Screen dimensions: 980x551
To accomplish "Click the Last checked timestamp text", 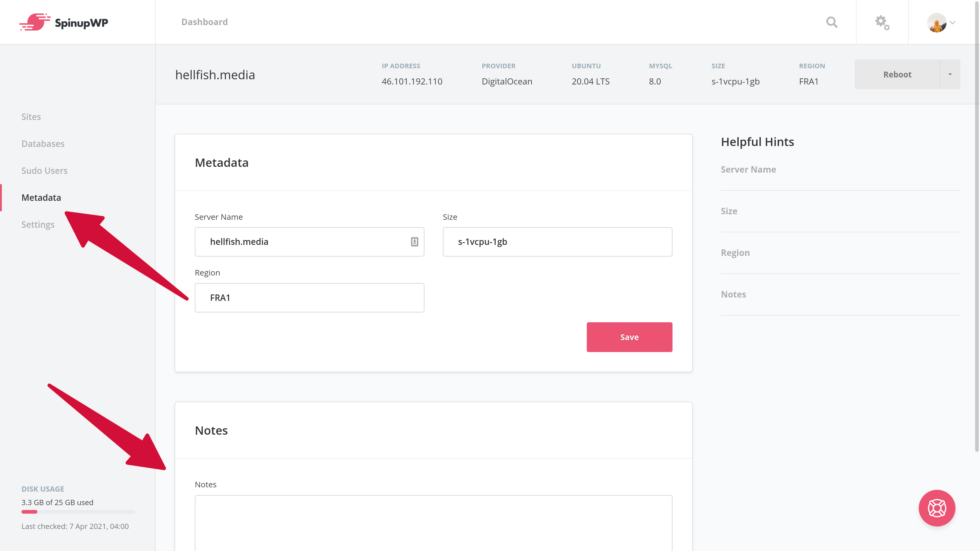I will (x=75, y=526).
